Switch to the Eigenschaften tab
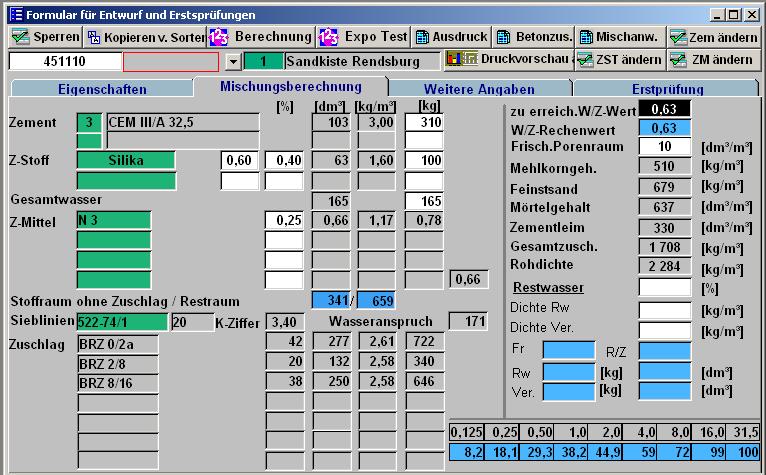 pyautogui.click(x=102, y=89)
